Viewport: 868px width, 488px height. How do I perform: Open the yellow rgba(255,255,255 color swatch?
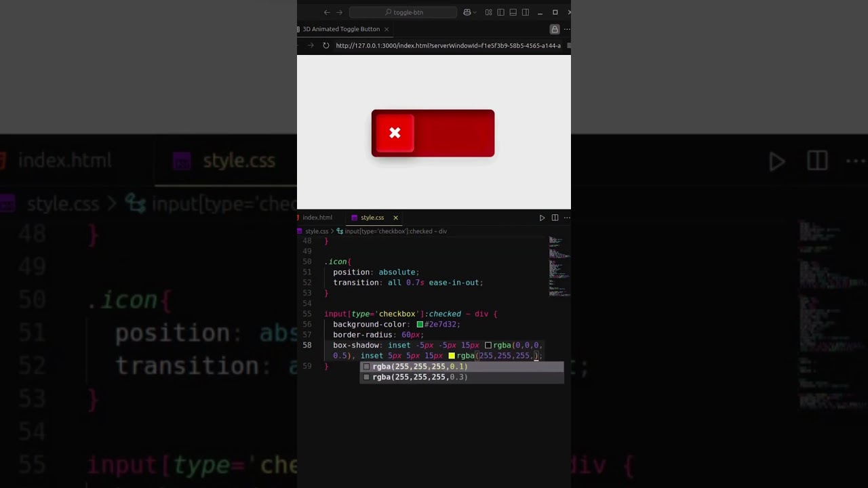[452, 356]
